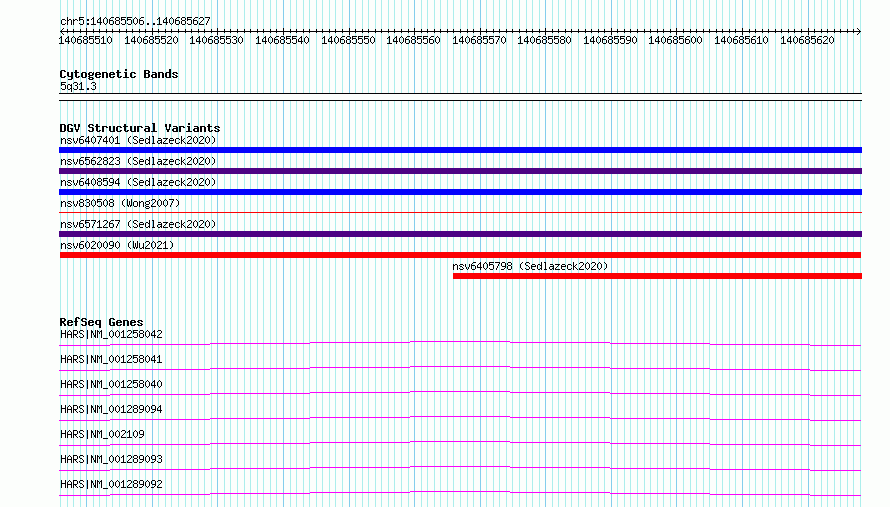Click the pink gene line for NM_001289093
The width and height of the screenshot is (890, 507).
click(x=460, y=468)
